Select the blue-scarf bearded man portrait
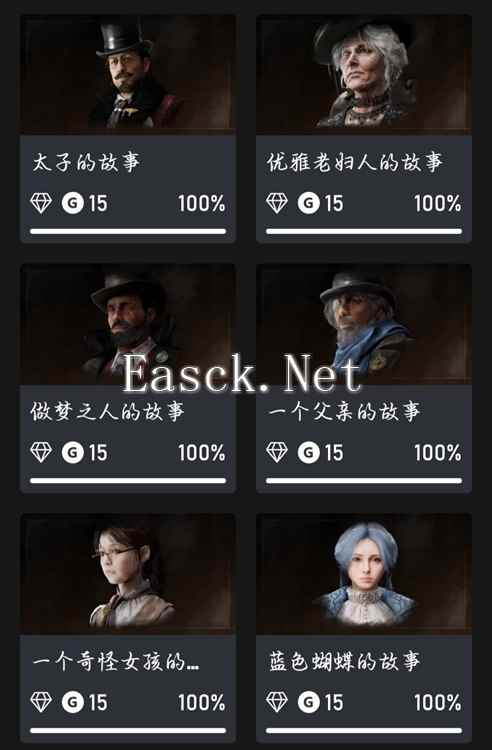Viewport: 492px width, 750px height. click(x=364, y=324)
